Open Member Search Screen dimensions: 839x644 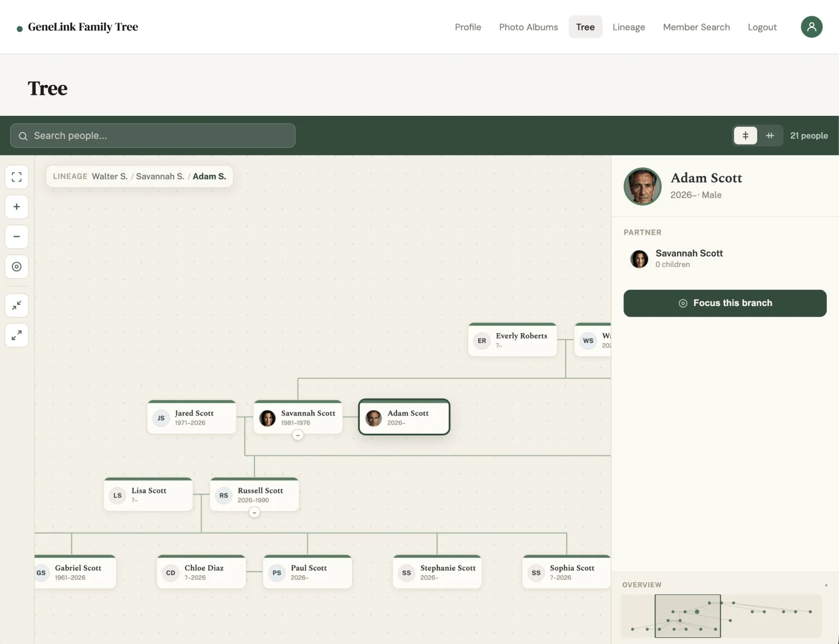[696, 27]
